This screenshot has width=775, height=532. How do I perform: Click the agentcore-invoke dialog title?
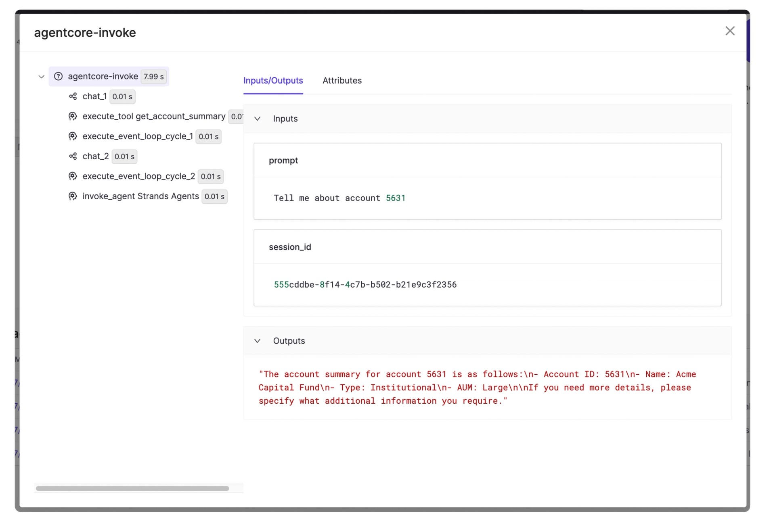point(85,33)
